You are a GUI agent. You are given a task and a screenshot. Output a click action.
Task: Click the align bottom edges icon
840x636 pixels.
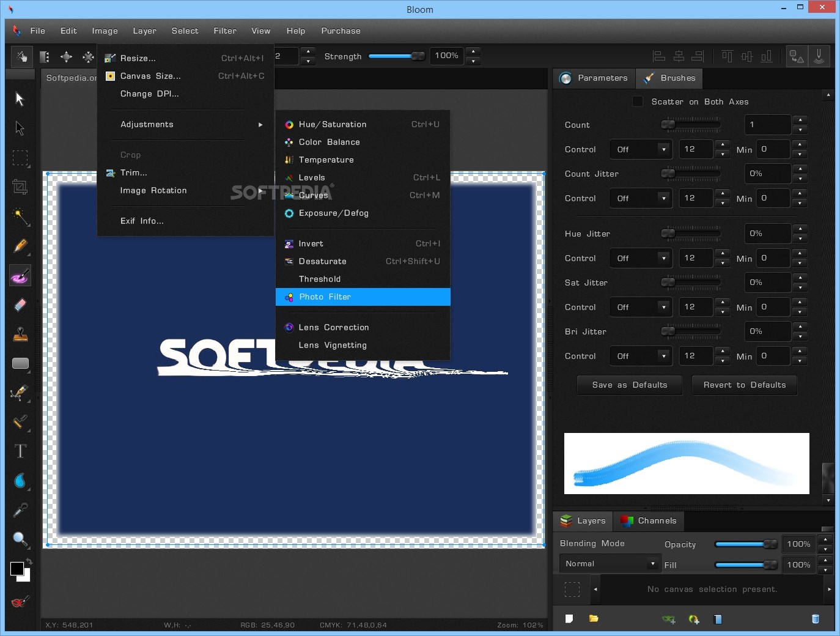coord(766,56)
